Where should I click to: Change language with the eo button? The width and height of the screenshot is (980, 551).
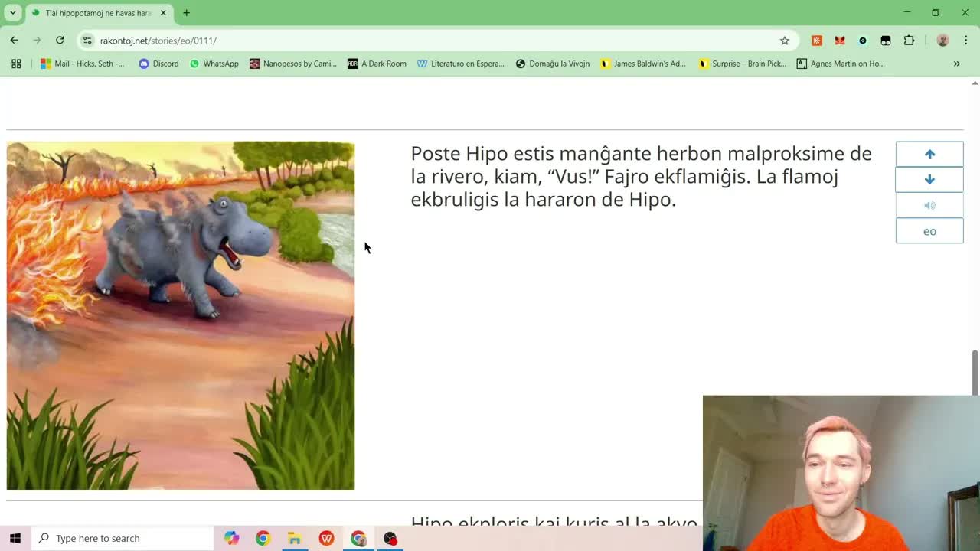pos(929,231)
